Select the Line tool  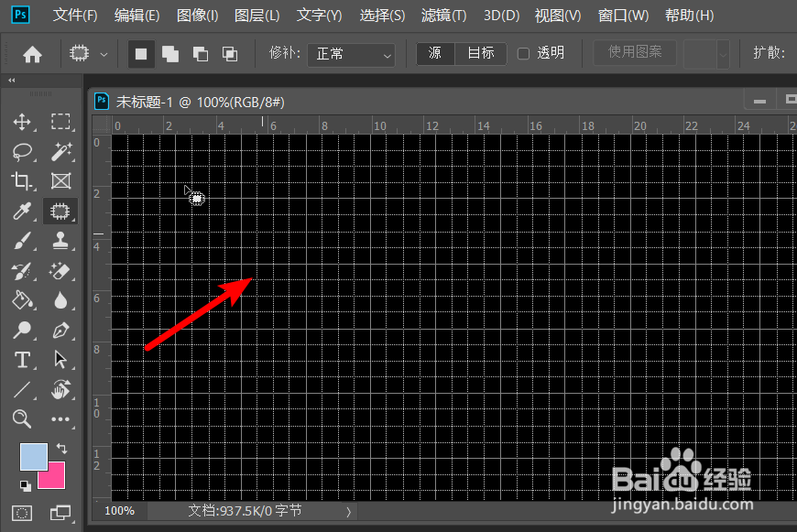(22, 390)
